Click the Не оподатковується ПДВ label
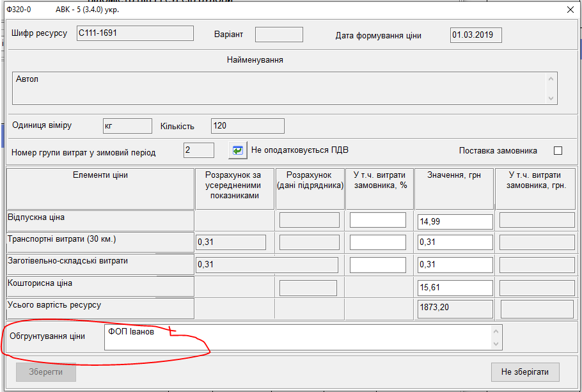 point(300,150)
